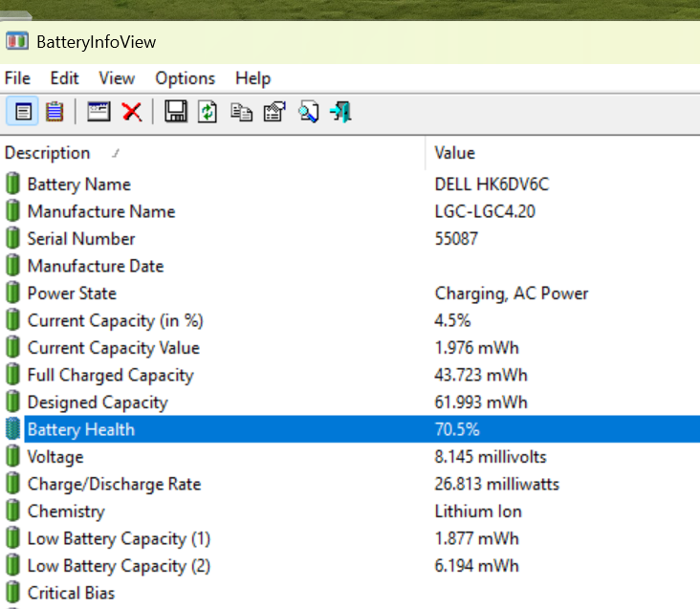
Task: Open the Help menu
Action: click(252, 78)
